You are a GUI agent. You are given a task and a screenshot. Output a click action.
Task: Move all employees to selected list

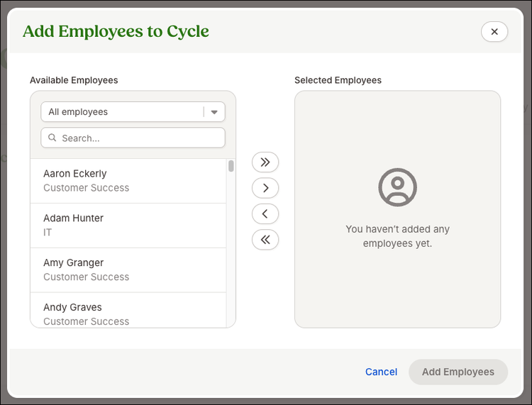pos(265,162)
